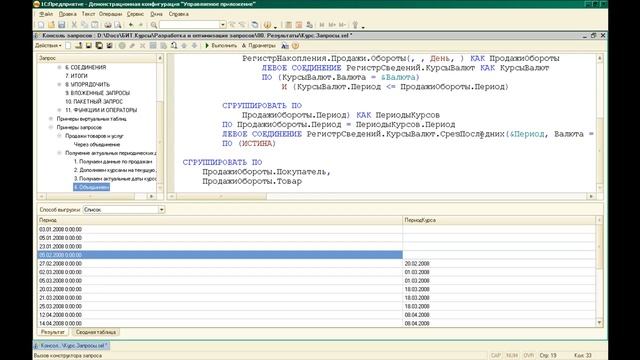
Task: Click the Cut scissors icon
Action: (x=74, y=25)
